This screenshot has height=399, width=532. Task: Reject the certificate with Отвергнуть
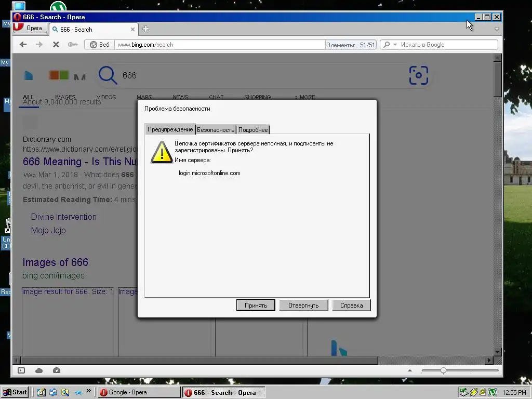click(303, 305)
